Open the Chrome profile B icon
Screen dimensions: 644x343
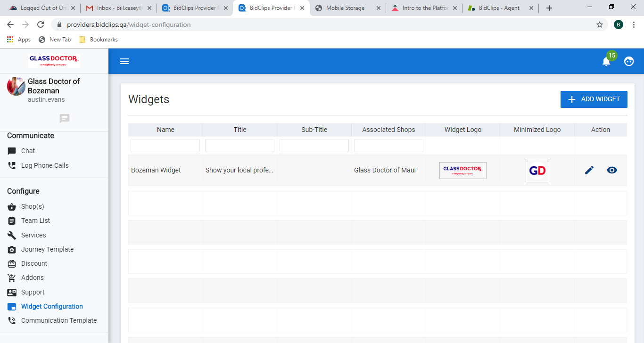[619, 24]
